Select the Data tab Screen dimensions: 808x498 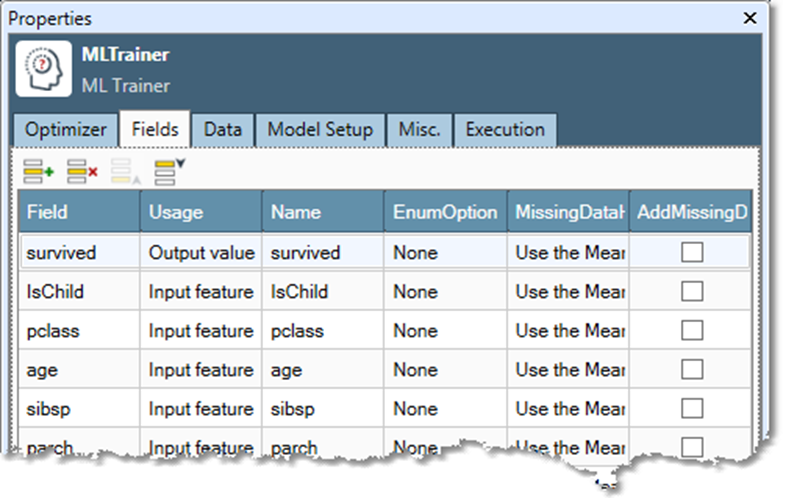coord(223,130)
